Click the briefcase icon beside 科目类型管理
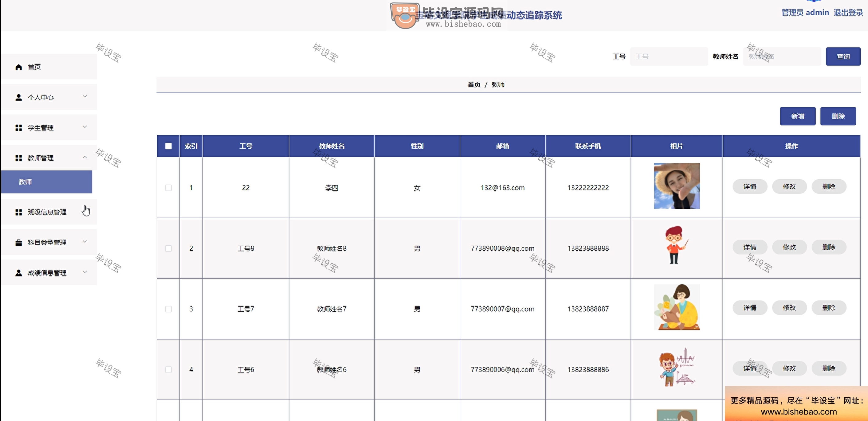This screenshot has width=868, height=421. 18,243
